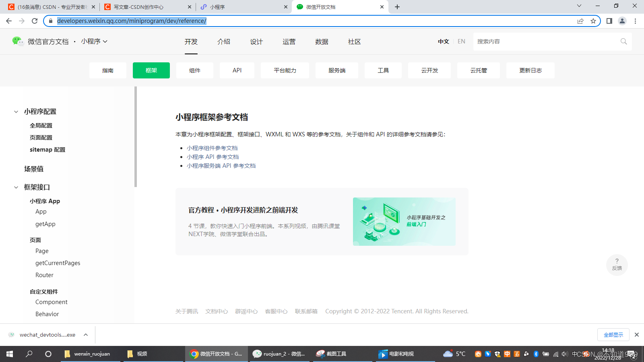Open the Wi-Fi network tray icon

click(x=555, y=354)
